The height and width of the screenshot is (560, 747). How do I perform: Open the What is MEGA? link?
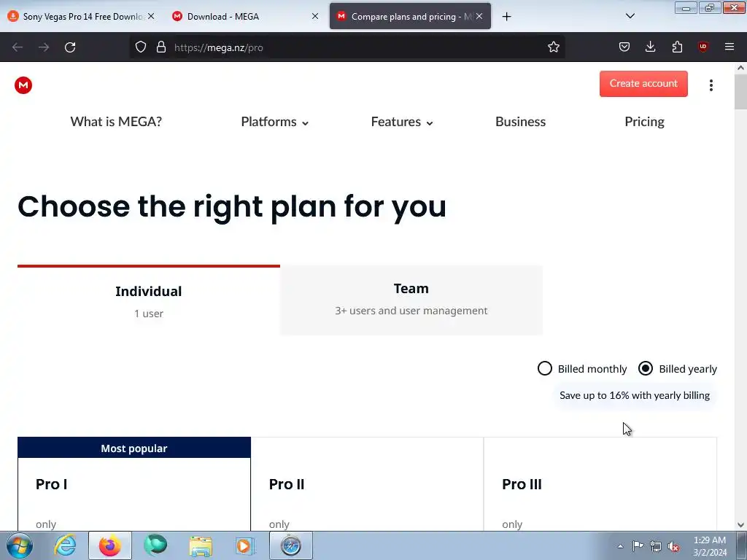pyautogui.click(x=116, y=122)
